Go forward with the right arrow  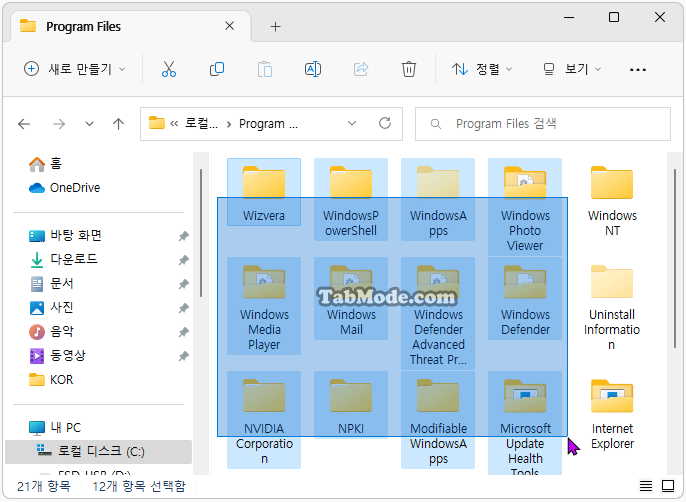(59, 124)
